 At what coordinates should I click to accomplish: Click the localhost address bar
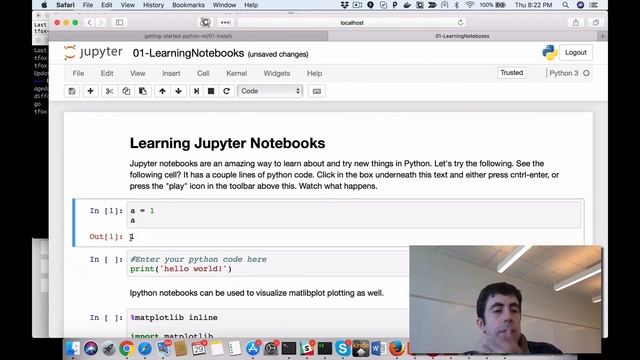[352, 22]
